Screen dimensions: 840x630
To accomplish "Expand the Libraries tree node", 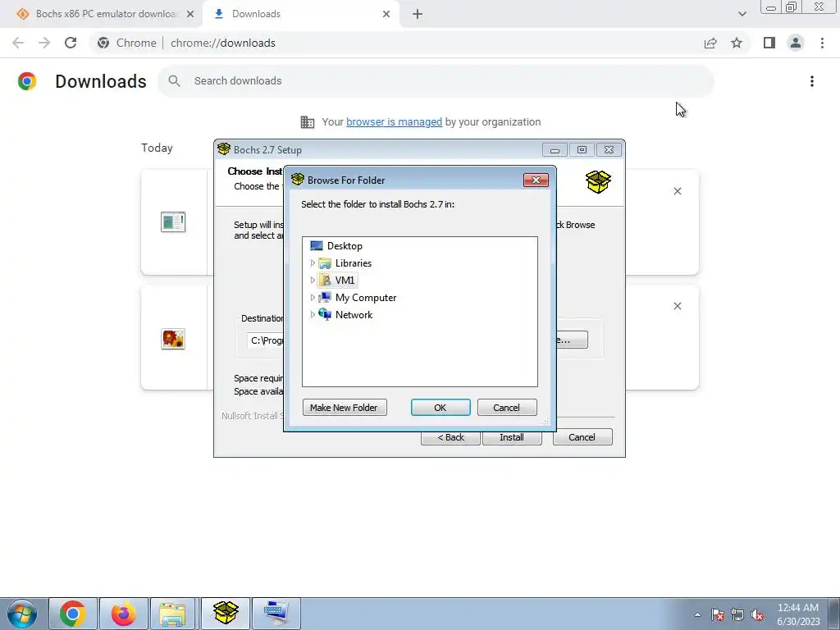I will pos(313,263).
